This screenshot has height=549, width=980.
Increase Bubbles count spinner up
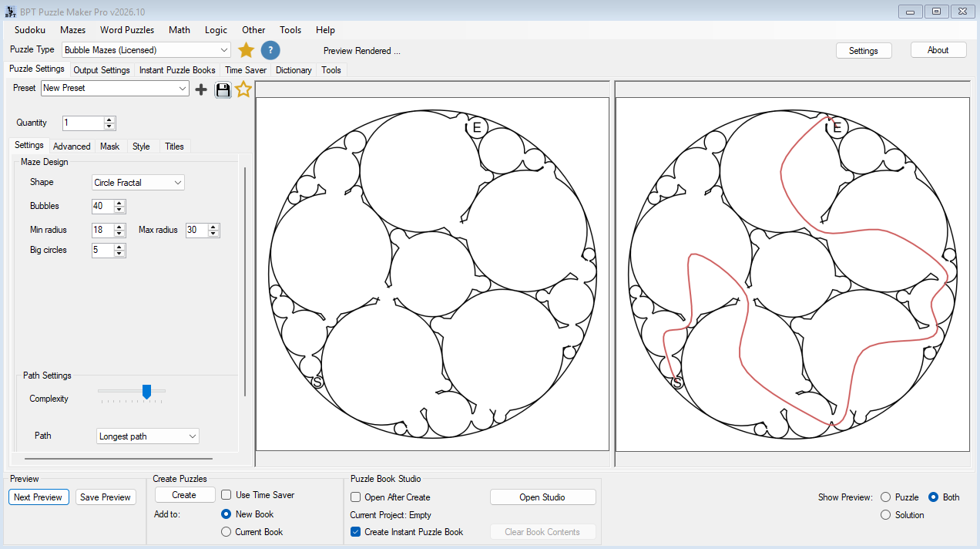119,203
